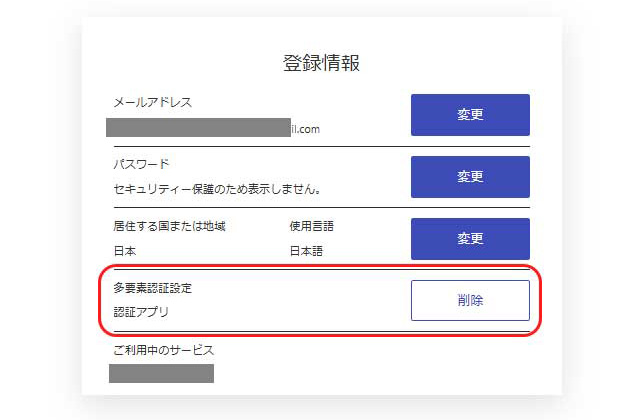Select the 居住する国または地域 label

click(169, 226)
